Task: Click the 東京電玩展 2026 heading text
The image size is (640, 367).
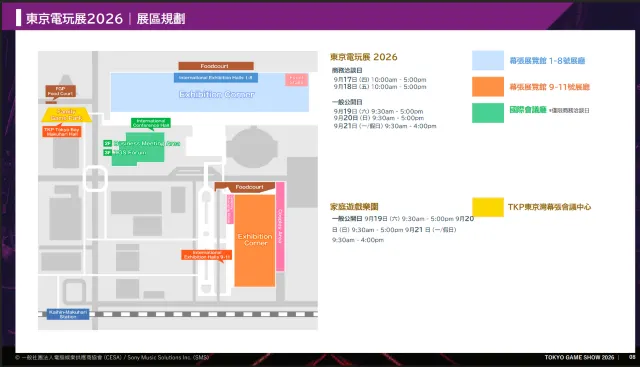Action: point(363,57)
